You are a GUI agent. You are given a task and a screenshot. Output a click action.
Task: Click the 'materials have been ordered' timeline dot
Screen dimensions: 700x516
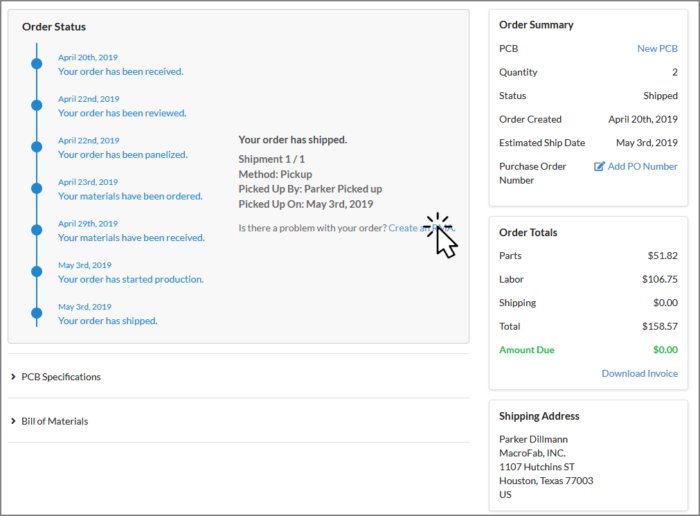(37, 189)
